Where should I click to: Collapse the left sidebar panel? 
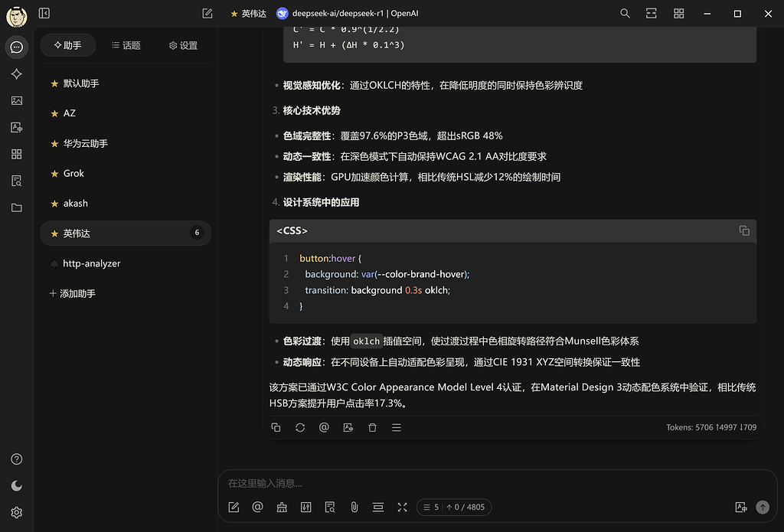[44, 13]
